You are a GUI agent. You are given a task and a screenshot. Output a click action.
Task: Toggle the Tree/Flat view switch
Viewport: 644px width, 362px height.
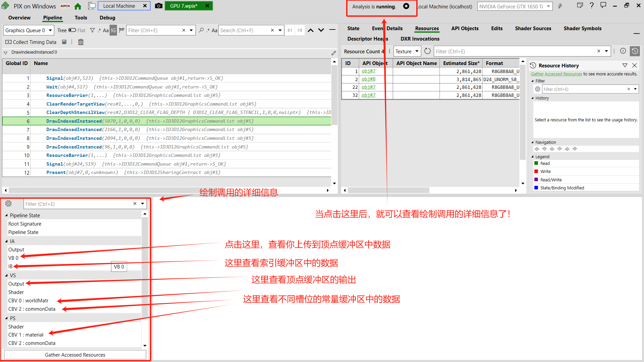point(72,30)
